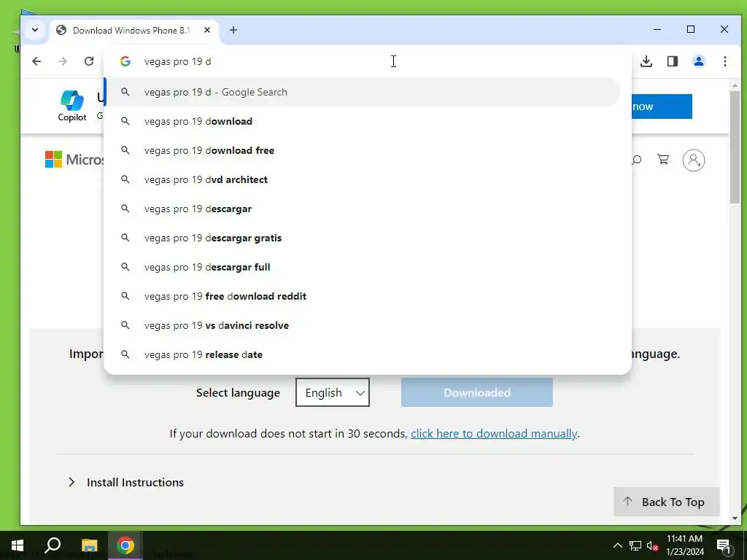Open the Chrome profile avatar
Screen dimensions: 747x560
click(698, 61)
